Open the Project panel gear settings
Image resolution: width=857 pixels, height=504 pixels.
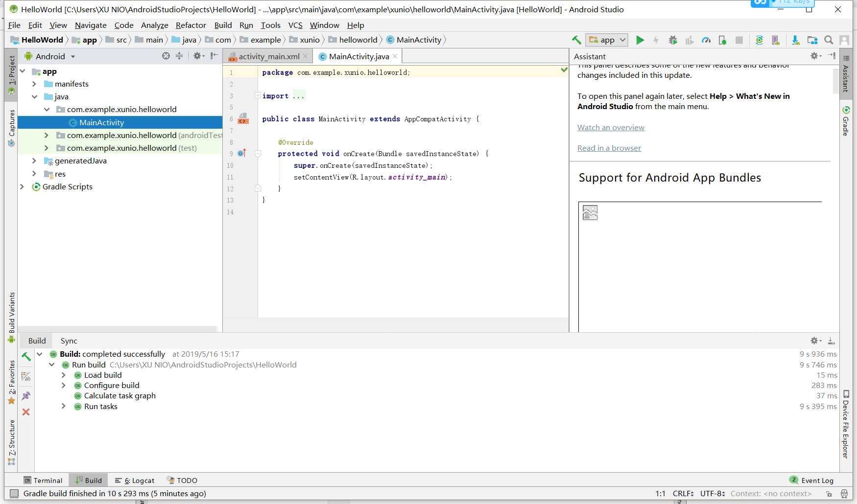point(198,56)
